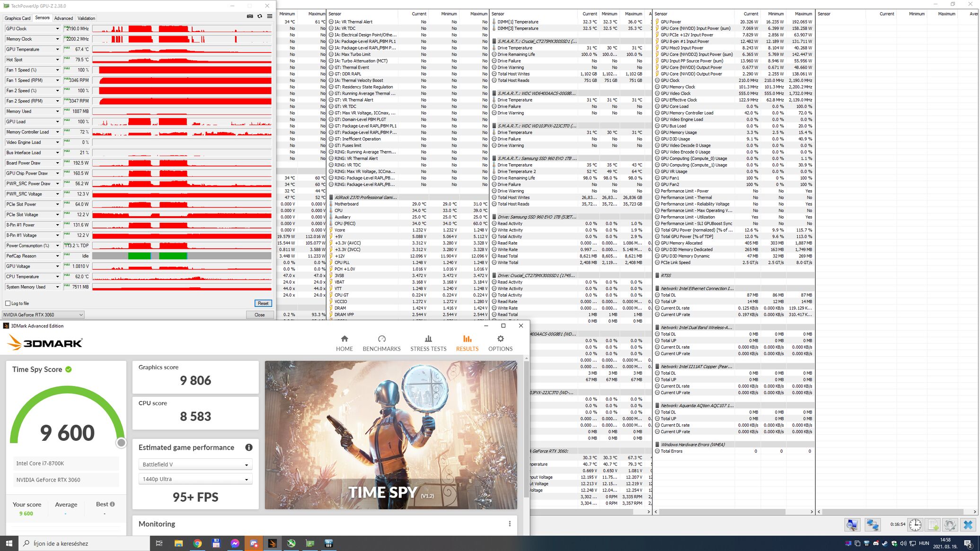Open NVIDIA GeForce RTX 3060 device selector
Screen dimensions: 980x551
click(x=43, y=315)
